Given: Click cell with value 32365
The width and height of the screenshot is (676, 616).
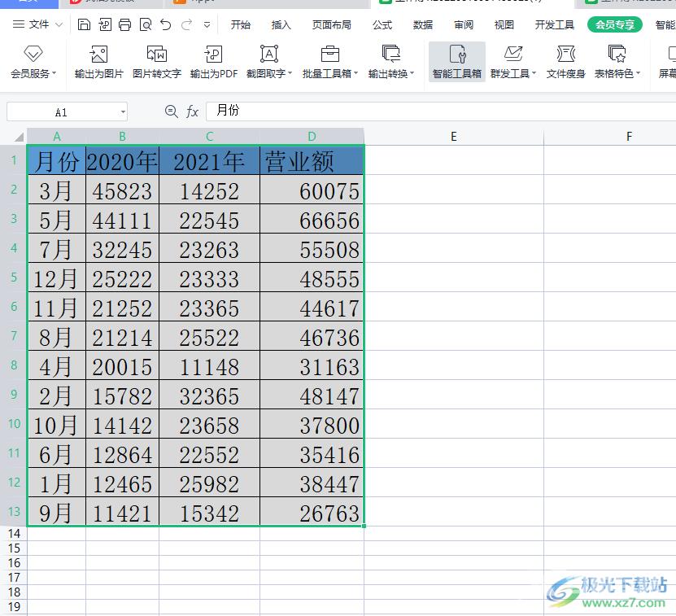Looking at the screenshot, I should 210,395.
